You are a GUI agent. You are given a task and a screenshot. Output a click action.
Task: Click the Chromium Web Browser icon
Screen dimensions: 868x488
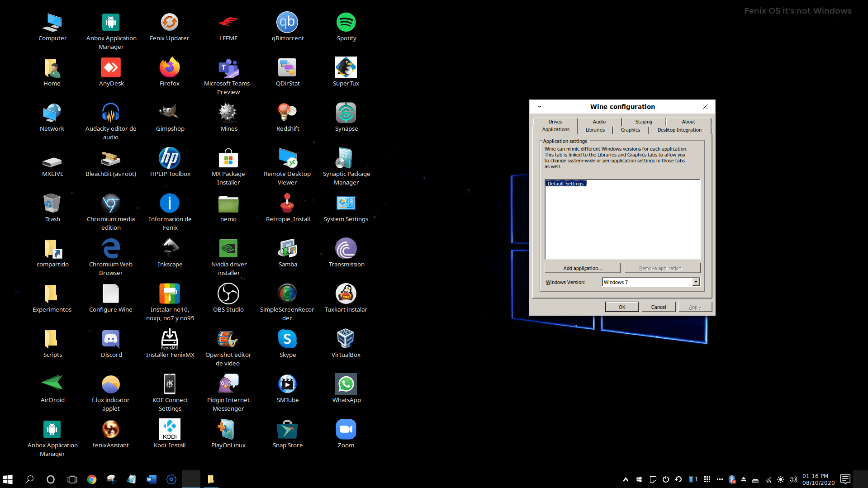tap(111, 248)
